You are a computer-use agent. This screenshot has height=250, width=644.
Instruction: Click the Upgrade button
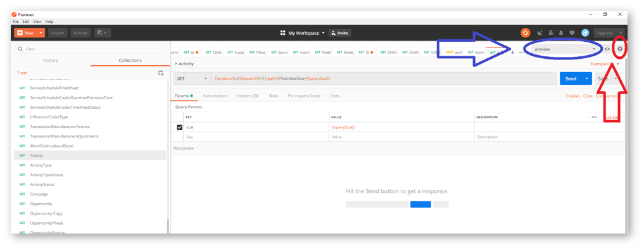pos(605,33)
